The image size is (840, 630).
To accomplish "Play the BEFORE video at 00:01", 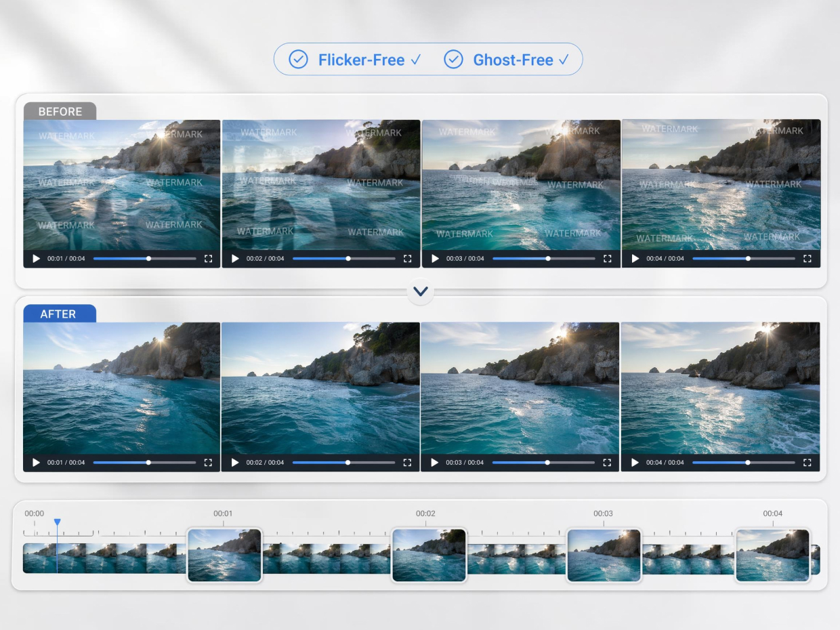I will (37, 259).
